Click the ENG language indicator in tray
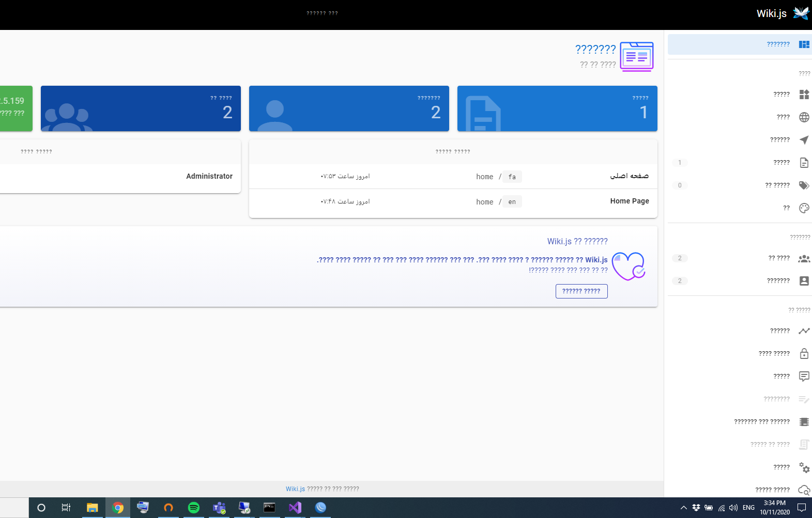 (x=748, y=508)
